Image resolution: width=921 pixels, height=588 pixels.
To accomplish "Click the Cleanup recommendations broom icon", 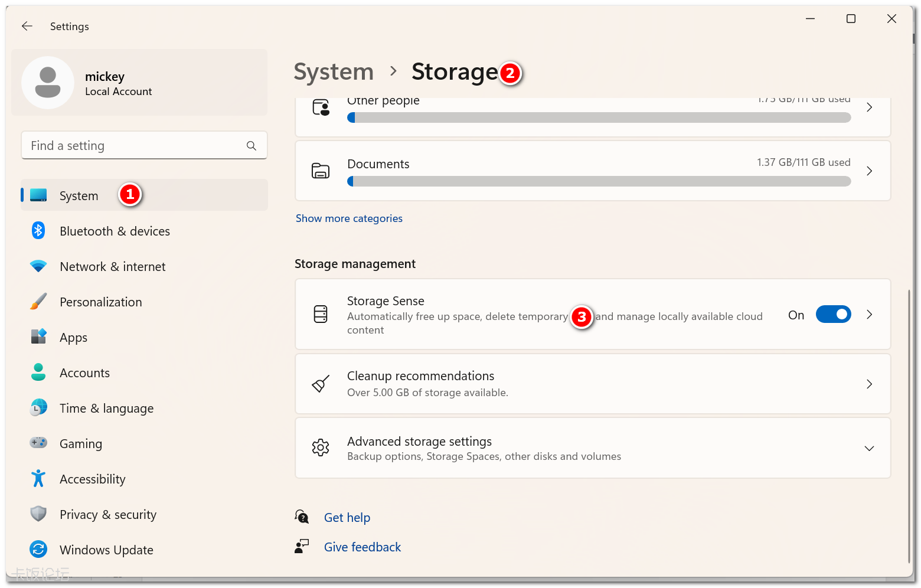I will [x=321, y=384].
